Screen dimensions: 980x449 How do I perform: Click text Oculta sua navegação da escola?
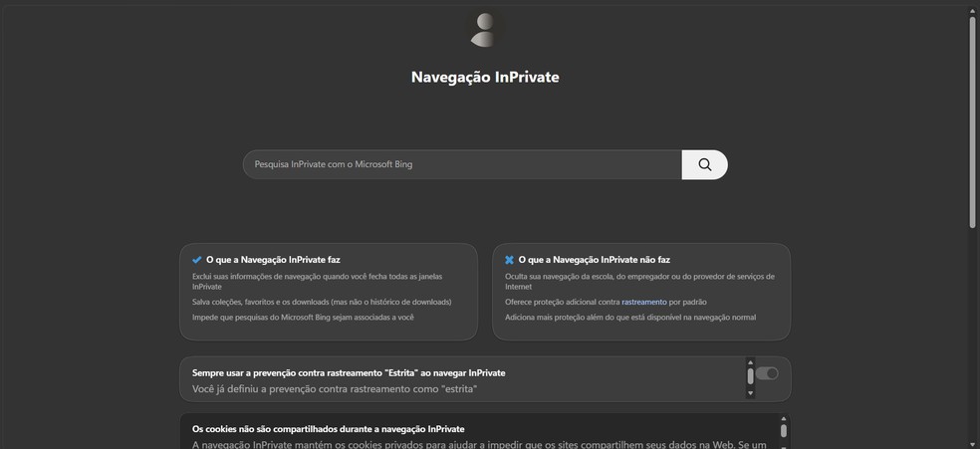click(x=639, y=282)
